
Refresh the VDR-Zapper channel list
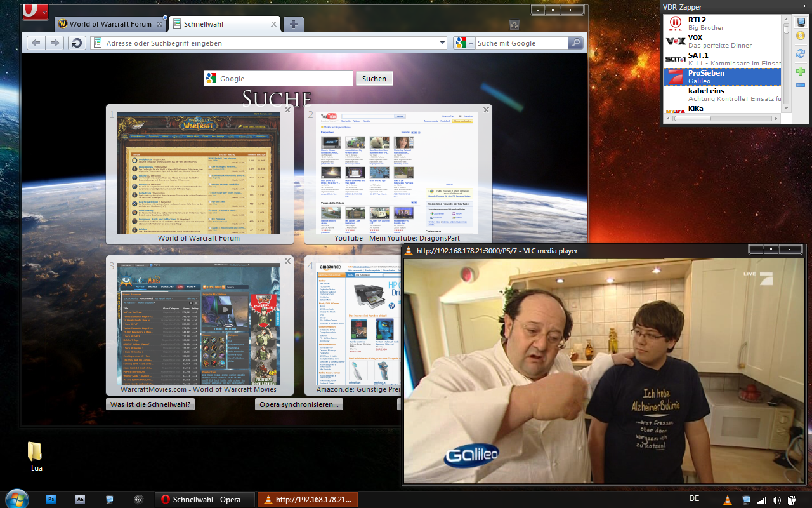click(801, 53)
